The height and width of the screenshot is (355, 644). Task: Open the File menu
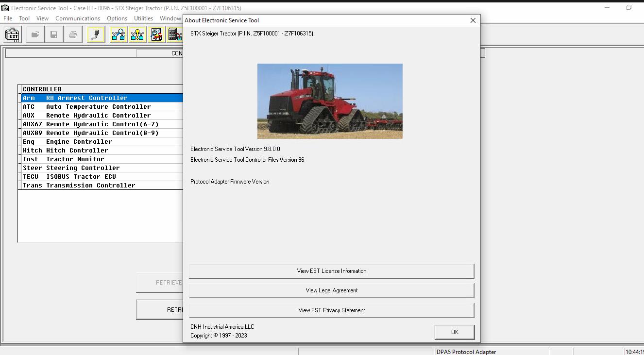click(8, 18)
